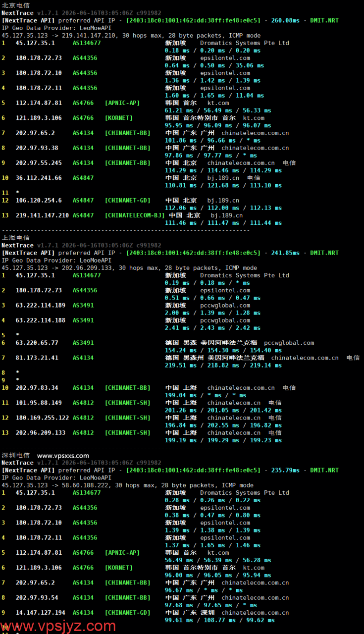Click the '111.46 ms / 111.47 ms / 111.44 ms' line
This screenshot has width=364, height=634.
[223, 223]
